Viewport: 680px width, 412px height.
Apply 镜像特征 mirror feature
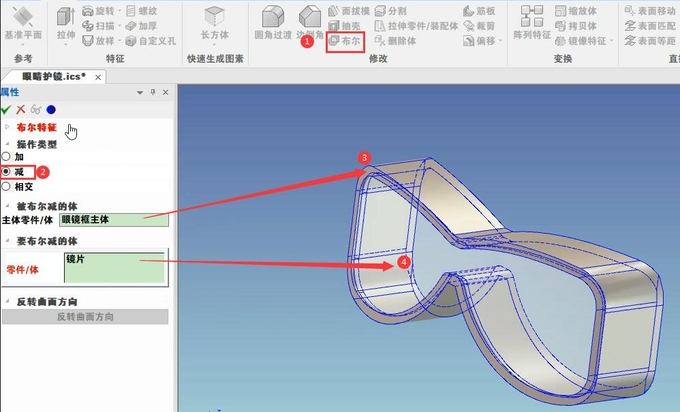[581, 41]
